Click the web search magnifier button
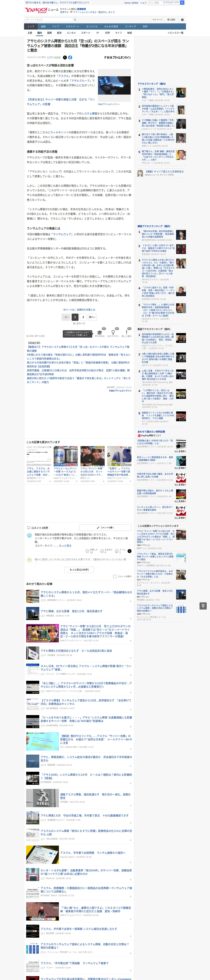The image size is (210, 980). [182, 3]
